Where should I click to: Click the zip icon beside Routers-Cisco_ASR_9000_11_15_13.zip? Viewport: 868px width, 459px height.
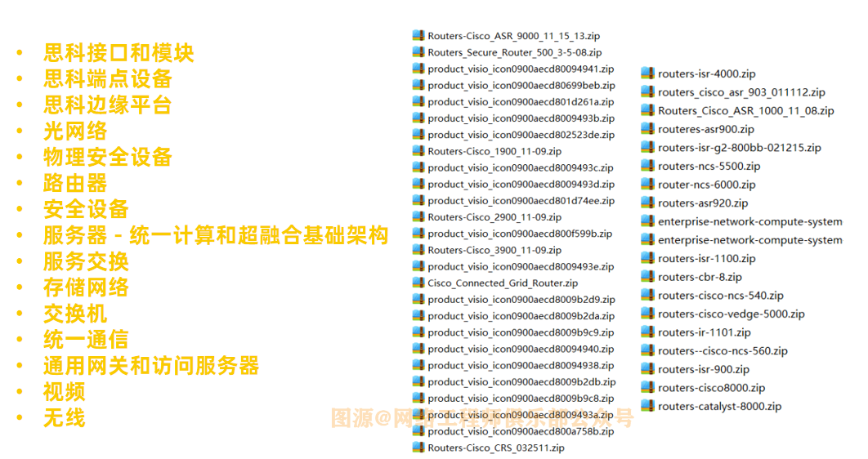[x=418, y=35]
